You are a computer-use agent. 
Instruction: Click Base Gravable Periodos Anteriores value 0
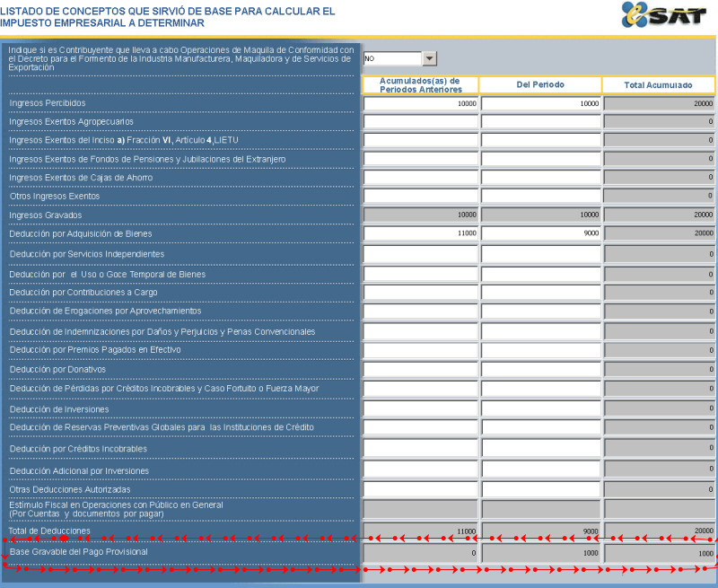click(x=421, y=553)
